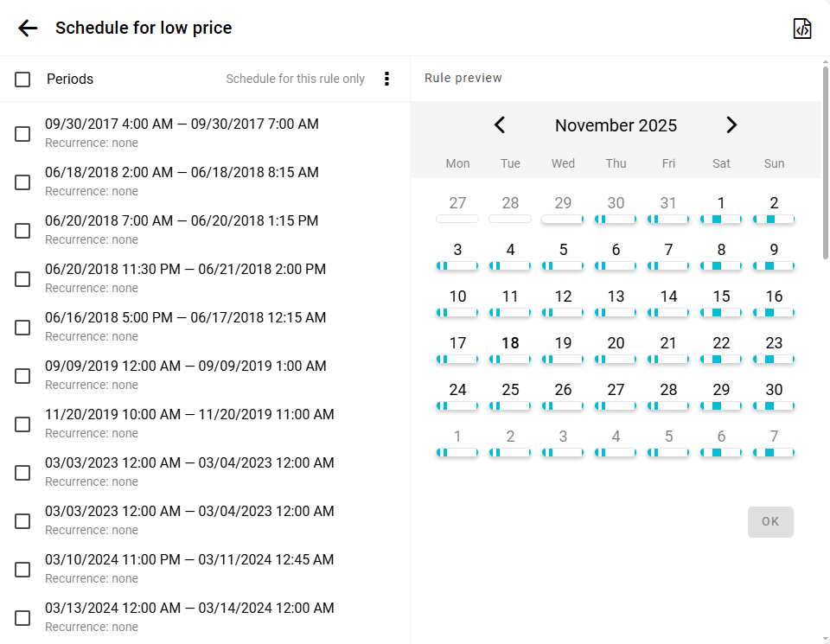Select Saturday November 1 in the calendar
Viewport: 830px width, 644px height.
pyautogui.click(x=721, y=203)
